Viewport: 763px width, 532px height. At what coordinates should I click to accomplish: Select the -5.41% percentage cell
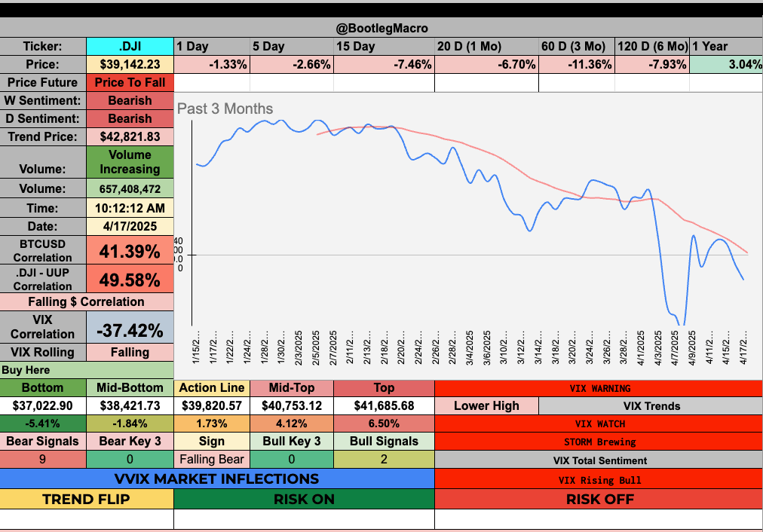tap(43, 423)
